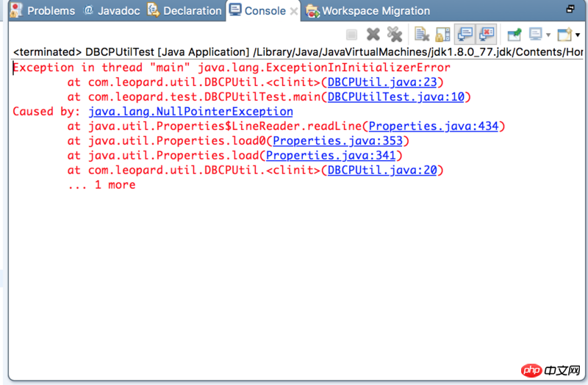The height and width of the screenshot is (385, 588).
Task: Open the Display Selected Console dropdown arrow
Action: (x=548, y=35)
